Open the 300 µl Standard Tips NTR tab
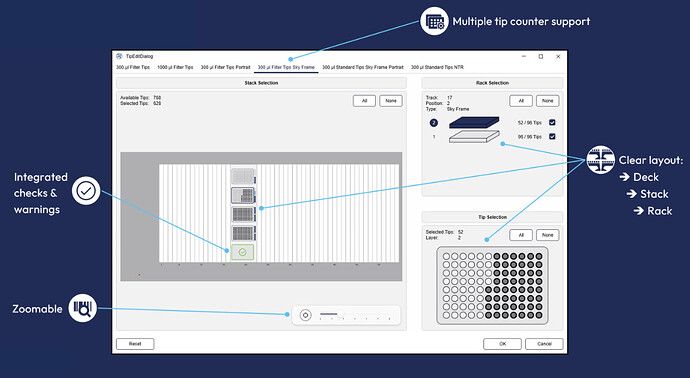 coord(437,67)
